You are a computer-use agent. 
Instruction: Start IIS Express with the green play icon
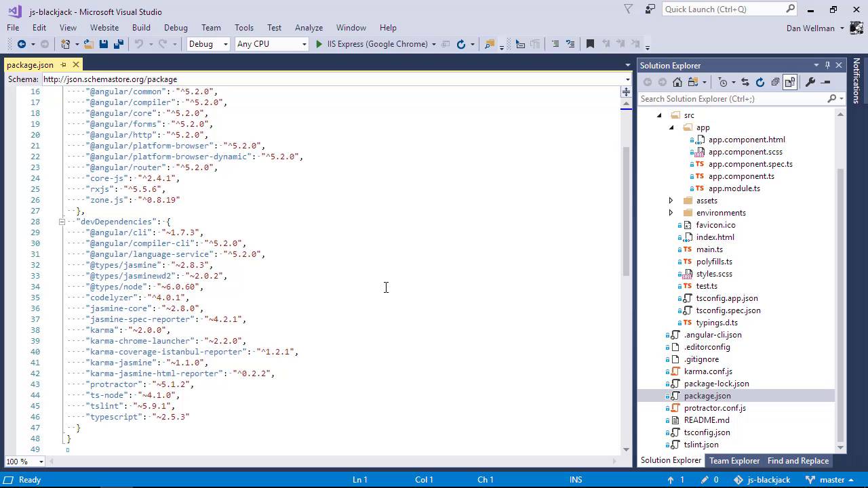click(x=319, y=44)
